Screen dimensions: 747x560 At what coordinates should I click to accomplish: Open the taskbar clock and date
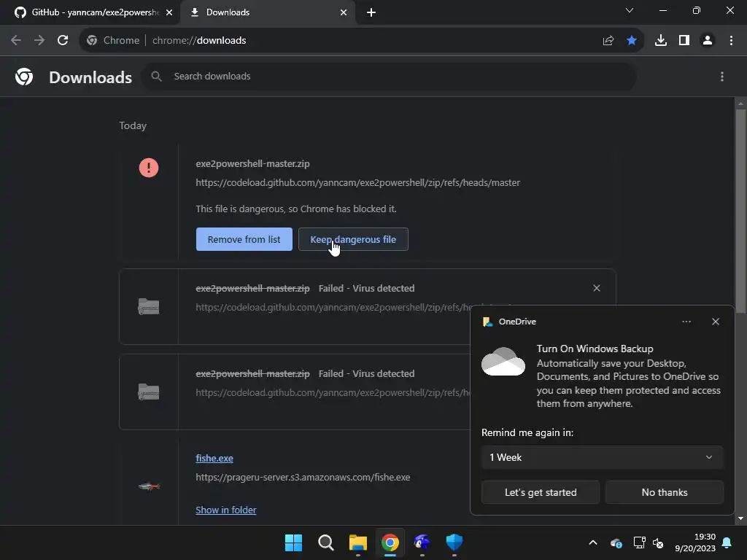pyautogui.click(x=695, y=542)
